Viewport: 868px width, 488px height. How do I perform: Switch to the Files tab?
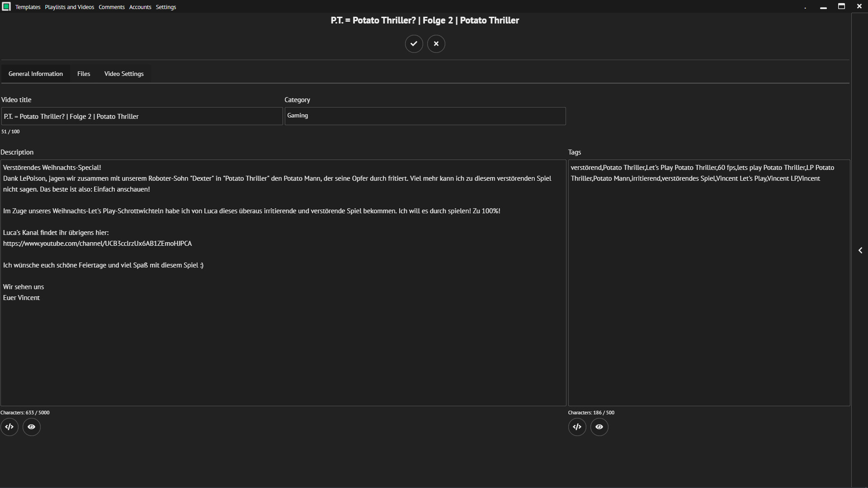(83, 73)
